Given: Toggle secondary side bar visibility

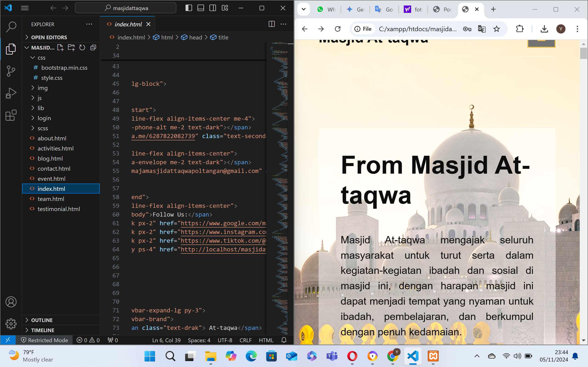Looking at the screenshot, I should point(213,8).
